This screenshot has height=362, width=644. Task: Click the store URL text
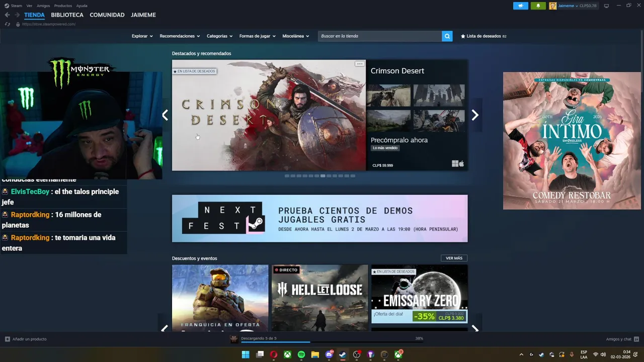(49, 24)
